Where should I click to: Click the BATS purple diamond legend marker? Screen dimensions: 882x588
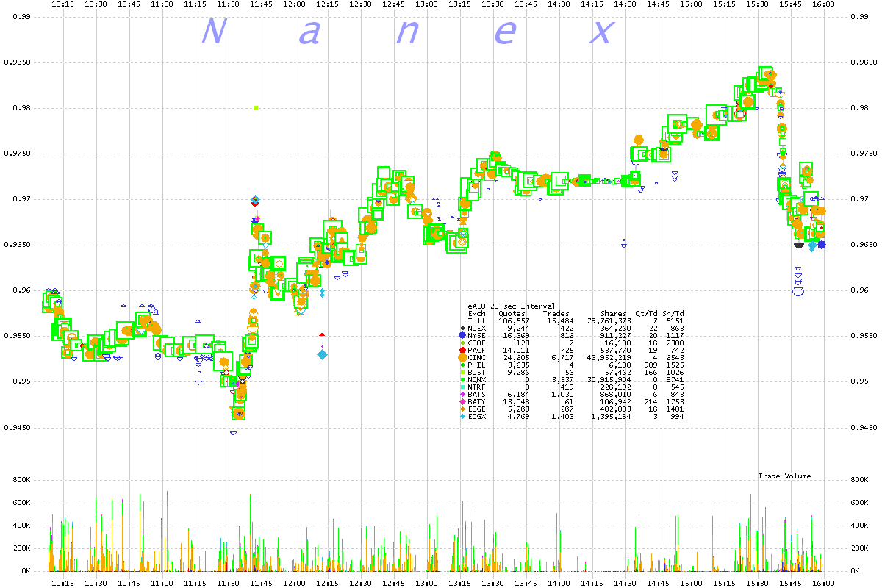(462, 394)
